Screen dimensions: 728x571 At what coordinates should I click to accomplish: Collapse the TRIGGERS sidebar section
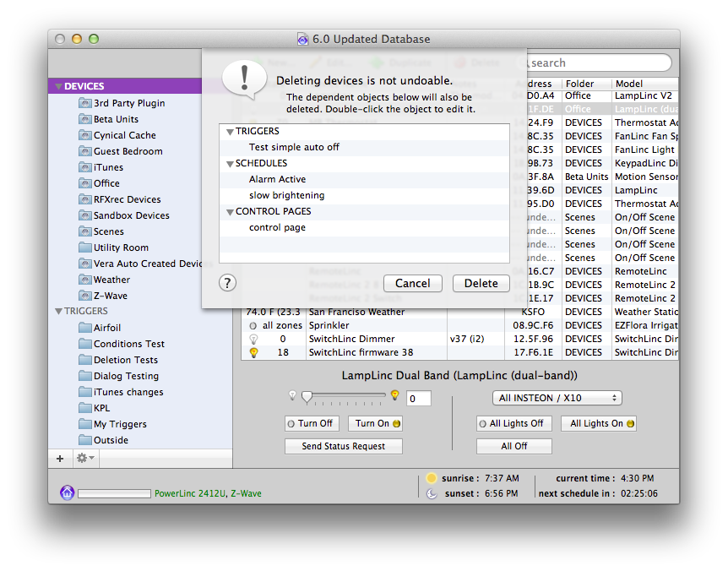coord(58,311)
